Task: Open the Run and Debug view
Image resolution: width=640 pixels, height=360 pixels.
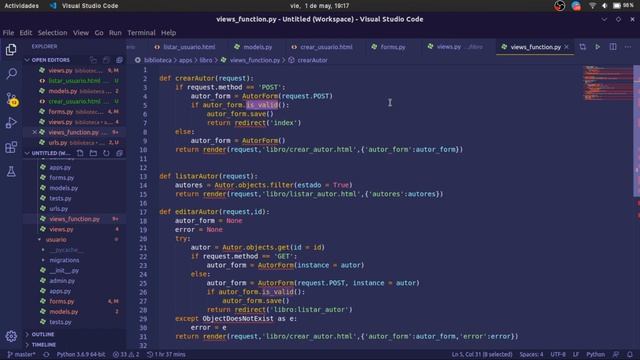Action: (11, 122)
